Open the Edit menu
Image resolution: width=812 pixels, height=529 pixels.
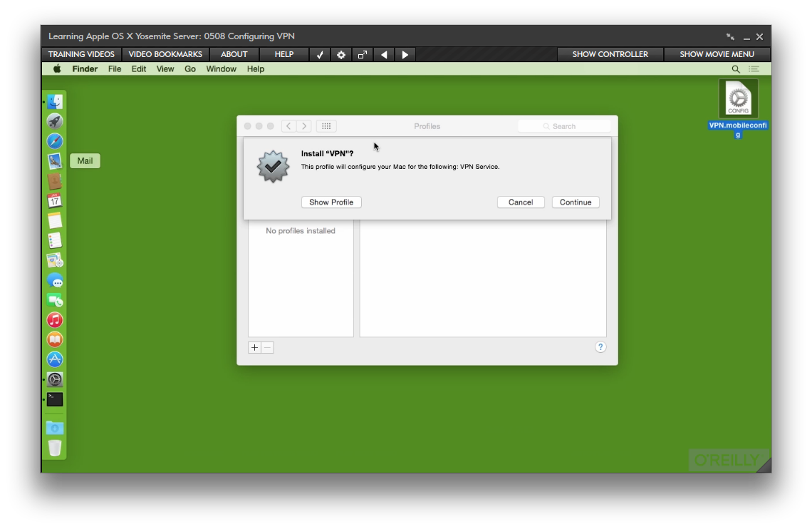coord(139,69)
